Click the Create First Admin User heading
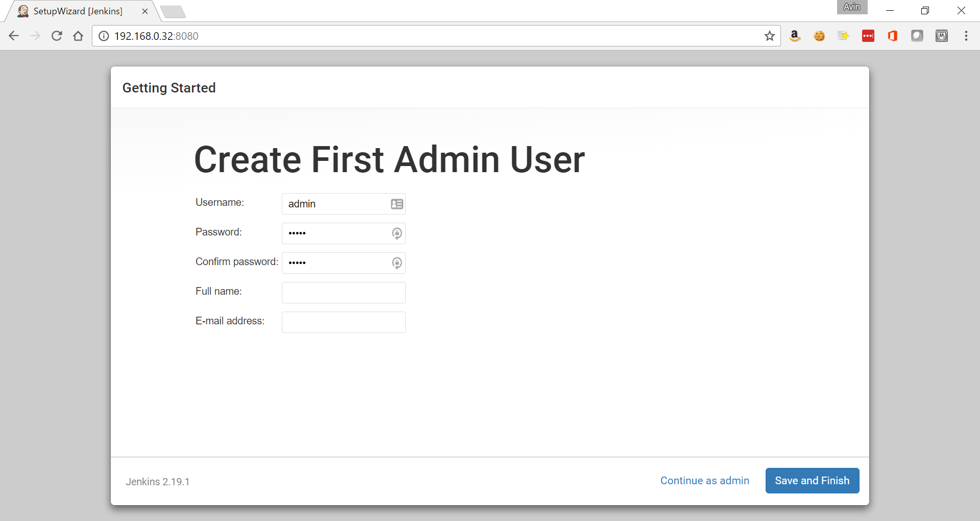Viewport: 980px width, 521px height. coord(389,159)
